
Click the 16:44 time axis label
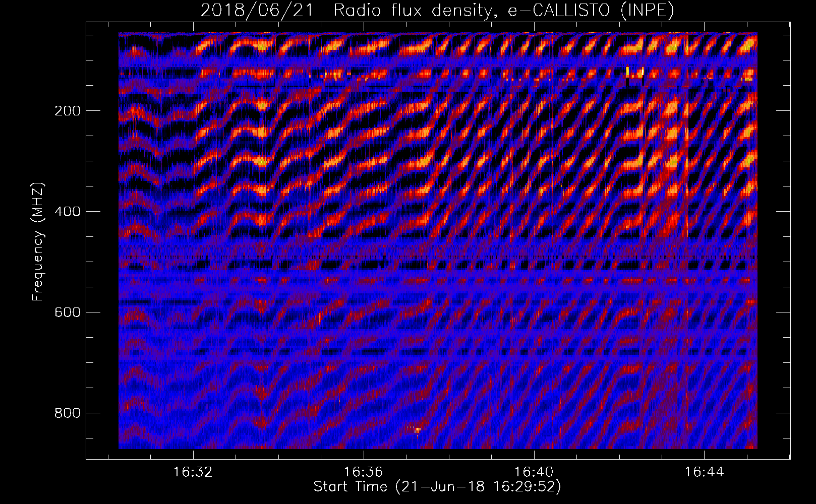704,472
